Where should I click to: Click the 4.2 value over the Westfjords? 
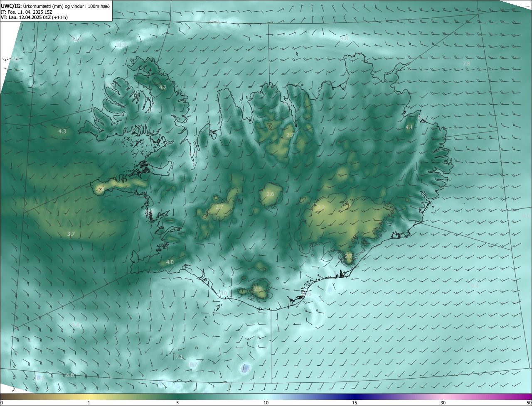coord(163,87)
